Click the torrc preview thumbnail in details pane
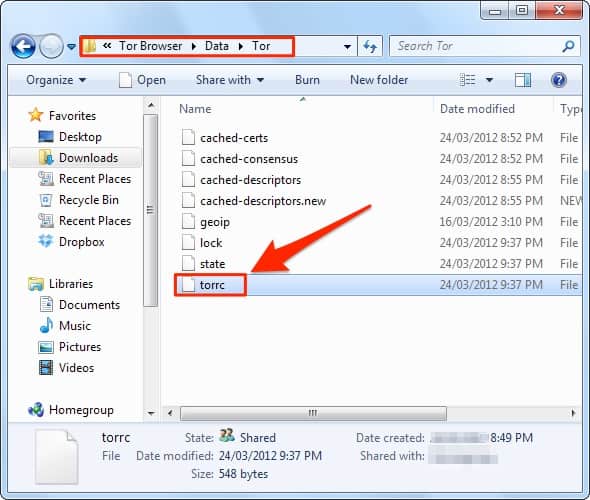The width and height of the screenshot is (590, 500). tap(56, 457)
